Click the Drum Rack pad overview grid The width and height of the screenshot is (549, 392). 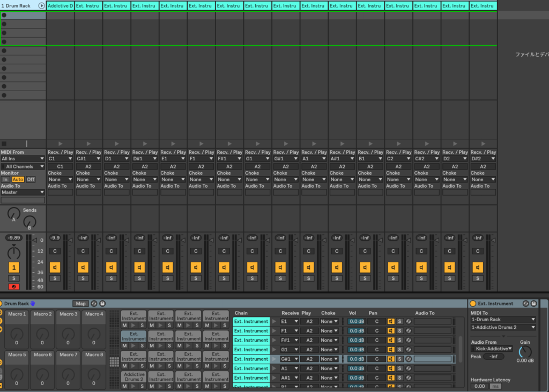[114, 362]
